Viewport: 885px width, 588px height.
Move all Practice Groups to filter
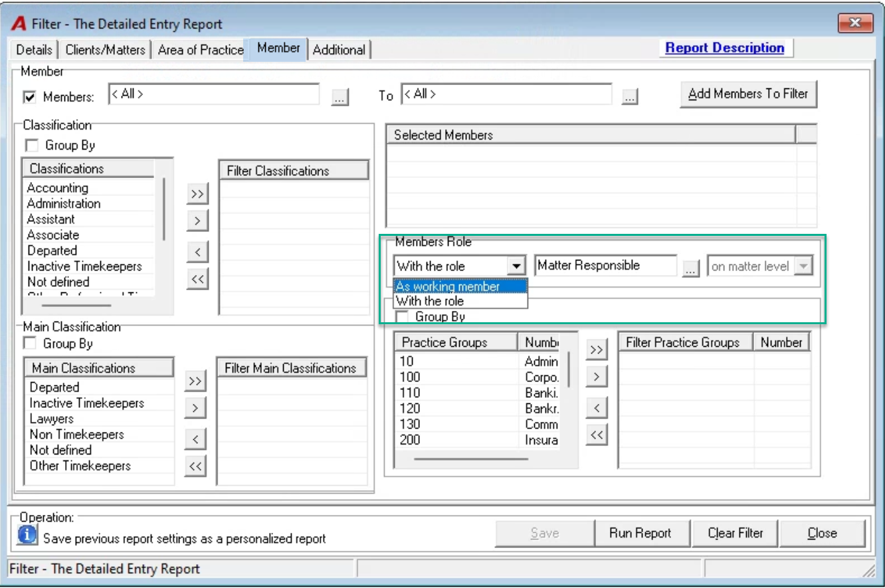pyautogui.click(x=597, y=349)
